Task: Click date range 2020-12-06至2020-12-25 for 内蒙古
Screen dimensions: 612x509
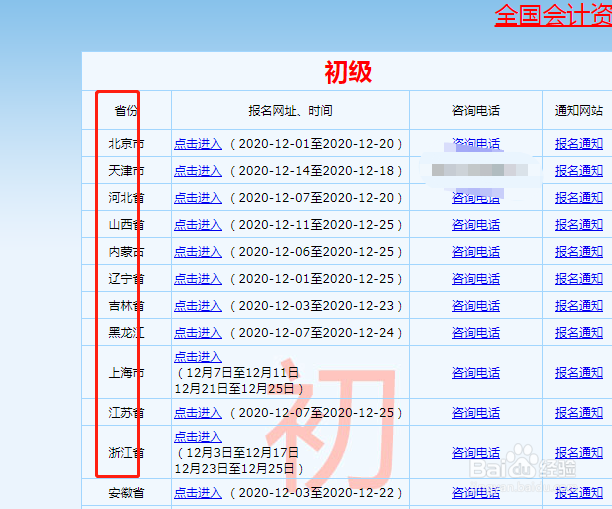Action: coord(316,252)
